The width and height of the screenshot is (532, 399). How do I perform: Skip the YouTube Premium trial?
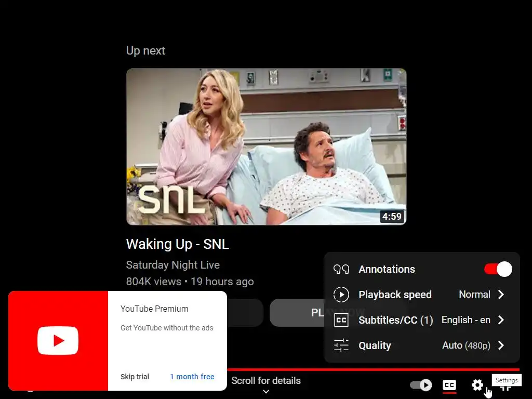(x=135, y=377)
